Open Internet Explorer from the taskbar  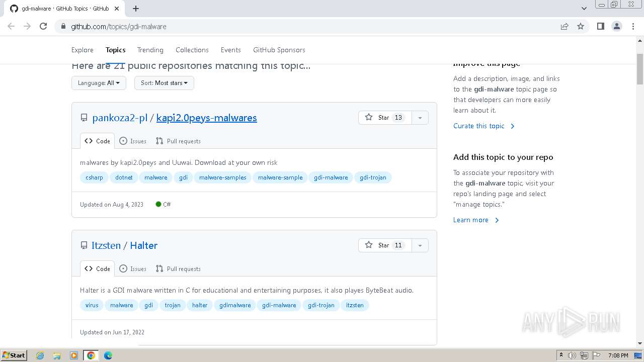(40, 355)
